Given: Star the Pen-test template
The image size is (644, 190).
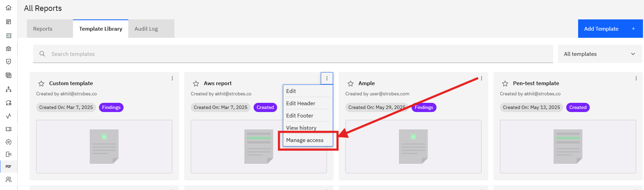Looking at the screenshot, I should click(x=505, y=83).
